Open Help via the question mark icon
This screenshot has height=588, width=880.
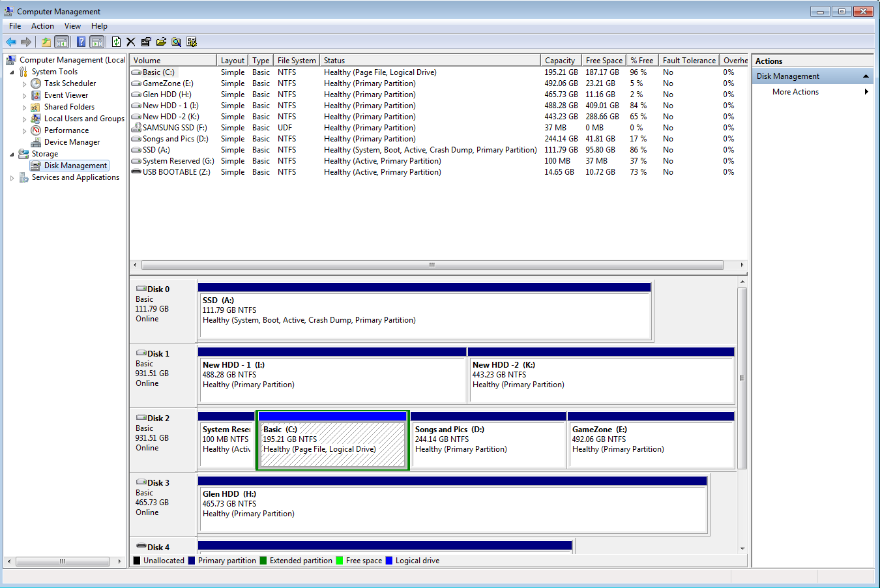(x=81, y=42)
